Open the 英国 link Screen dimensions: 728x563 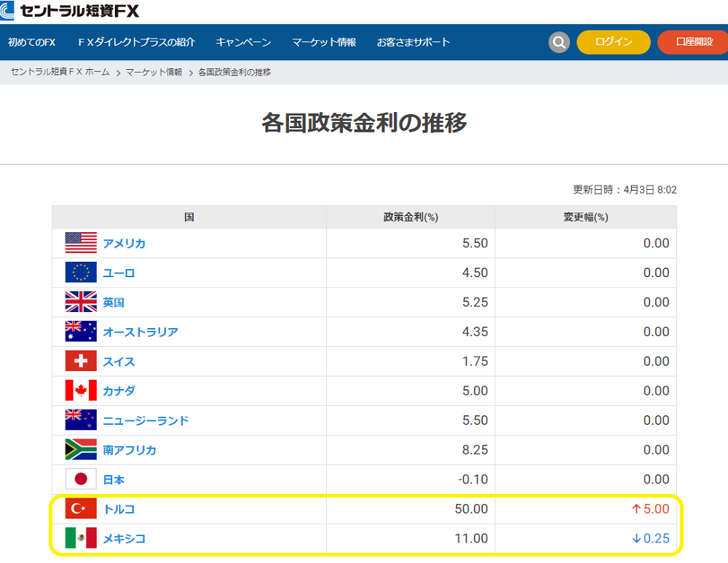click(x=114, y=303)
